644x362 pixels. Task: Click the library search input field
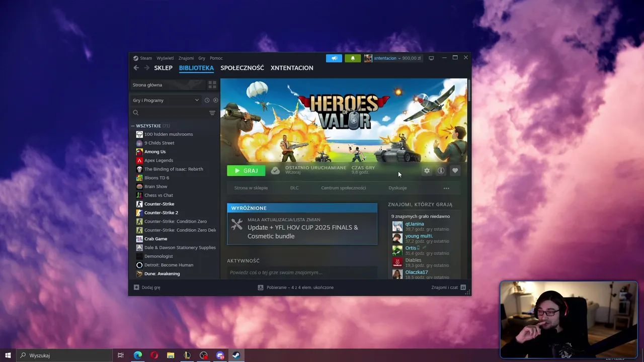tap(174, 113)
